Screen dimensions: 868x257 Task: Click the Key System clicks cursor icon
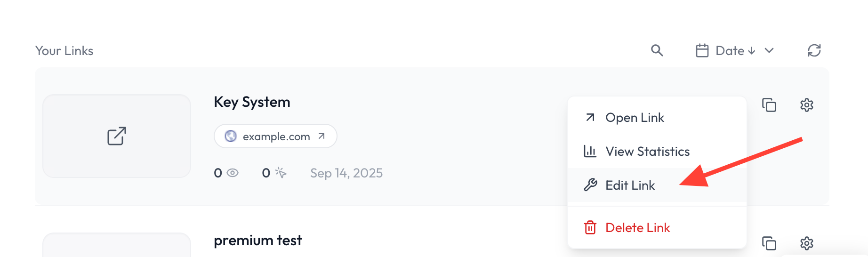pyautogui.click(x=281, y=173)
